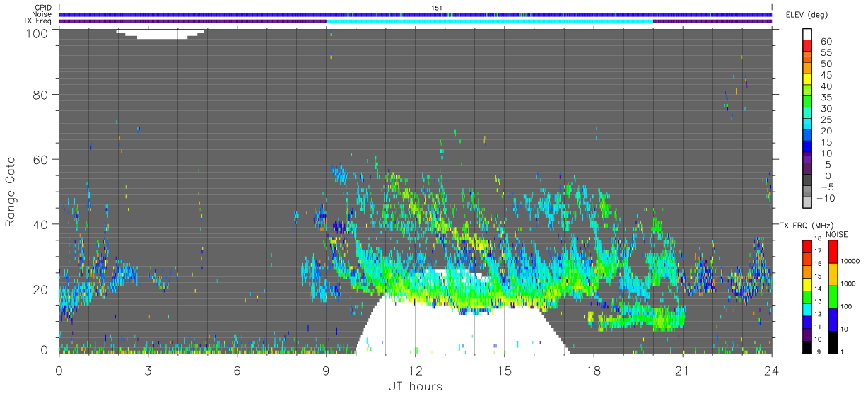This screenshot has height=401, width=868.
Task: Select the black 9–10 swatch in TX FRQ colorbar
Action: coord(807,346)
